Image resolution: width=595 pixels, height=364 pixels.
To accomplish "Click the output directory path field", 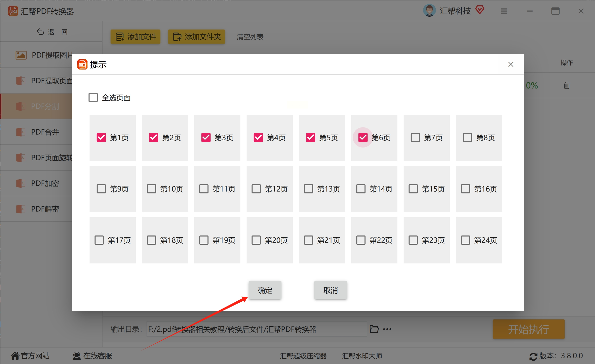I will pyautogui.click(x=257, y=329).
